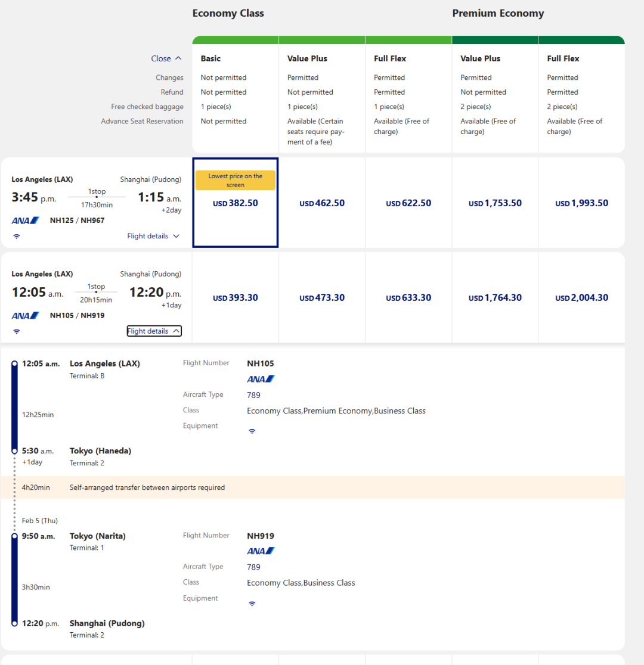Select the Economy Basic fare USD 382.50

pyautogui.click(x=236, y=203)
